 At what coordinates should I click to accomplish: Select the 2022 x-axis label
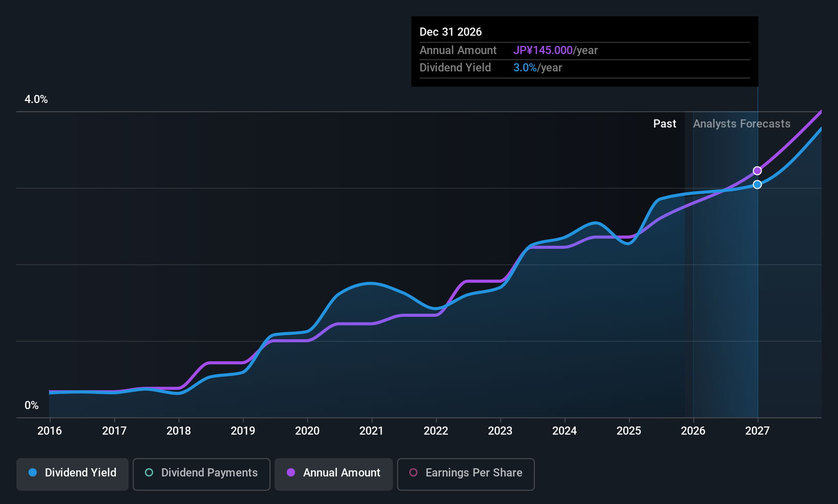[x=436, y=431]
